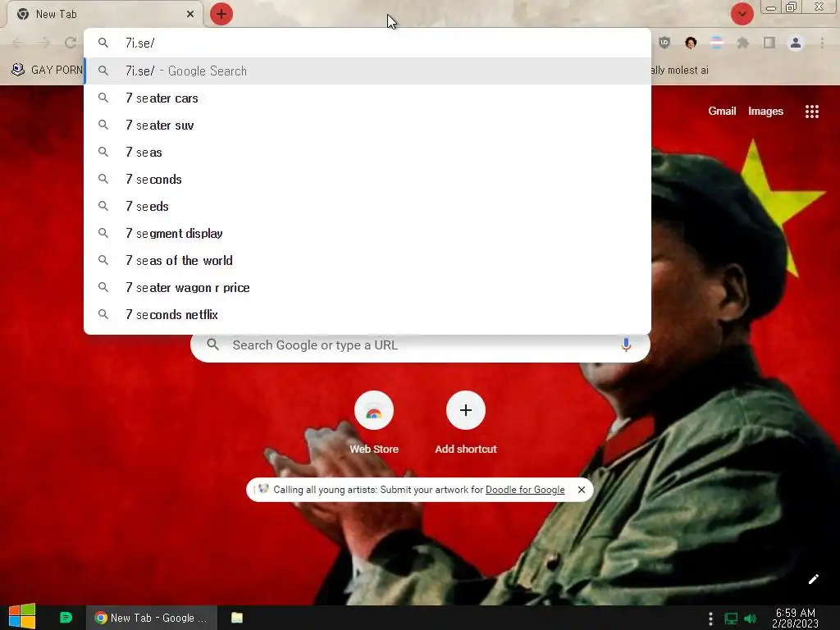Select '7 seater wagon r price' suggestion
This screenshot has width=840, height=630.
(x=367, y=287)
